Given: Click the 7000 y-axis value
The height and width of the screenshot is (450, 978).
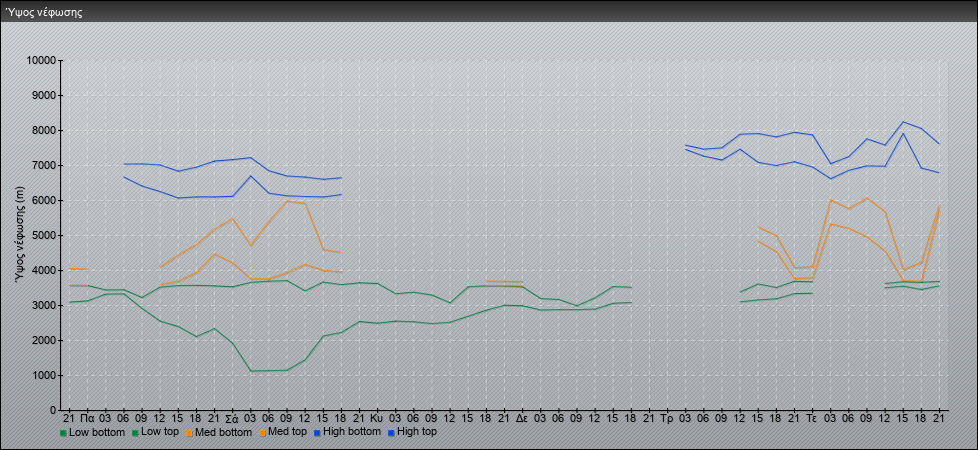Looking at the screenshot, I should click(x=44, y=166).
